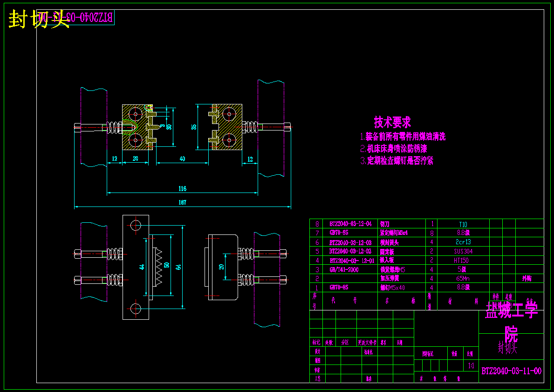Image resolution: width=554 pixels, height=392 pixels.
Task: Select the 比例 label cell
Action: (x=470, y=353)
